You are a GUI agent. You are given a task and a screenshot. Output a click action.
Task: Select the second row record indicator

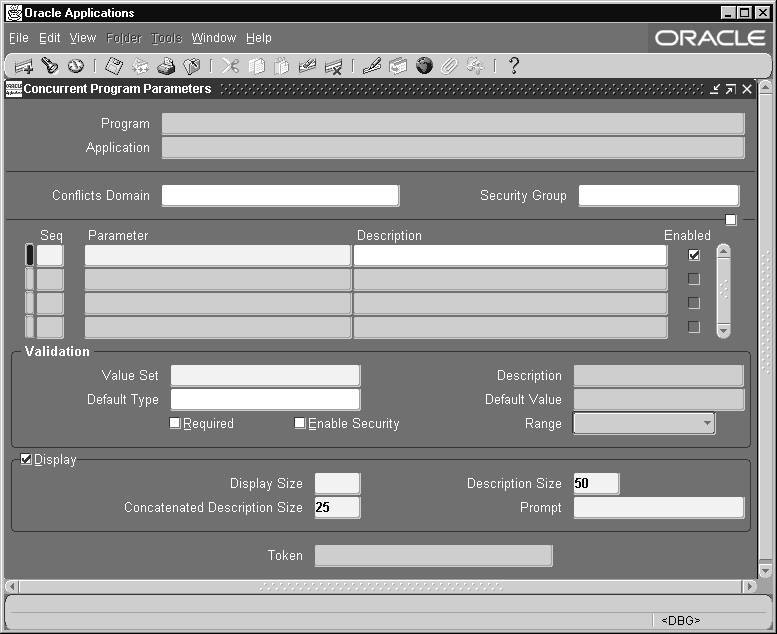coord(30,279)
